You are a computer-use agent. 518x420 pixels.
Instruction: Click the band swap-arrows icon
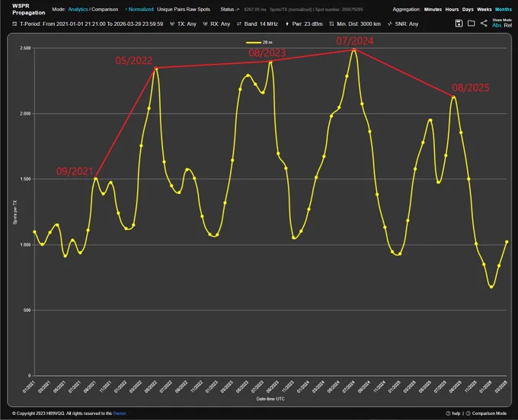click(239, 24)
